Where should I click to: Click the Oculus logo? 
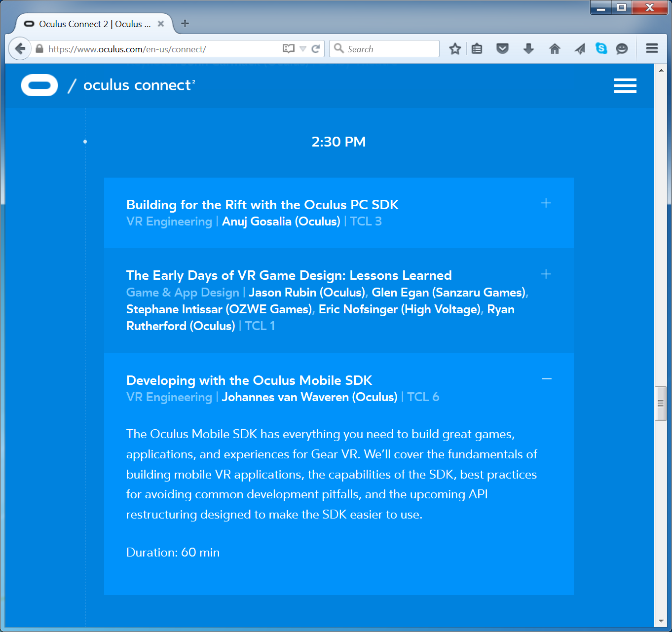click(39, 85)
